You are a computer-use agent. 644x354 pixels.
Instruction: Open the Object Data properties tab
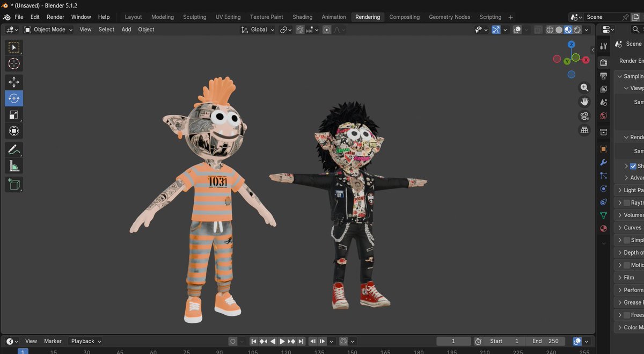(x=604, y=215)
